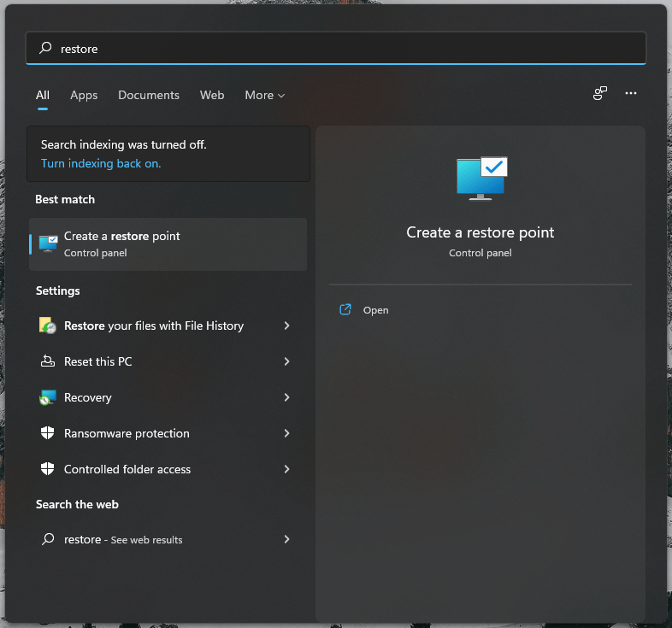Click the Reset this PC icon
Screen dimensions: 672x628
pos(48,361)
